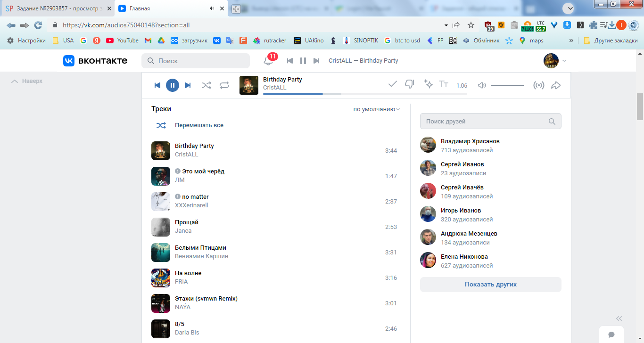Screen dimensions: 644x343
Task: Reload the page with browser refresh
Action: [38, 25]
